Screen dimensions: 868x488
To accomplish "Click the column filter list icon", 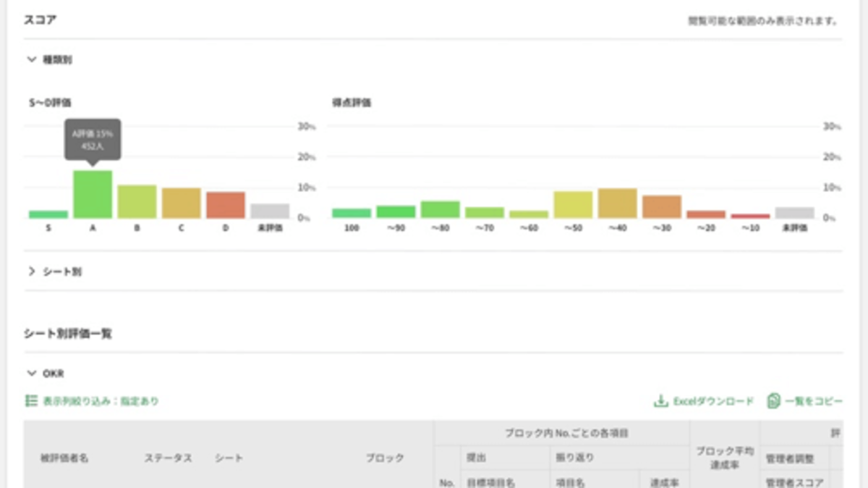I will click(x=31, y=400).
